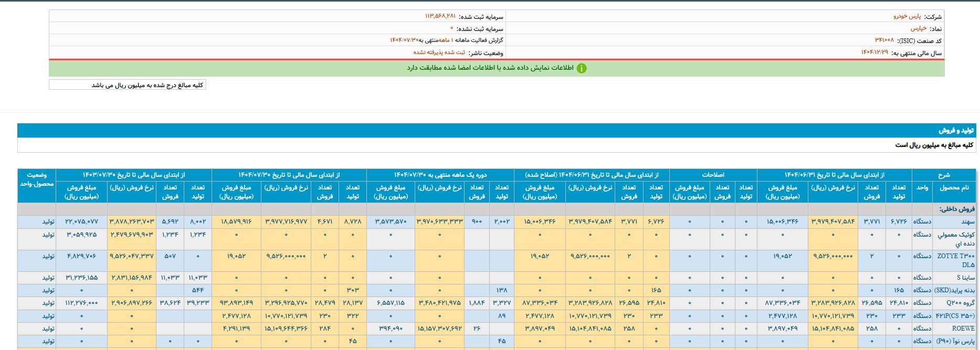This screenshot has height=350, width=980.
Task: Click the فروش داخلی section row label
Action: coord(957,209)
